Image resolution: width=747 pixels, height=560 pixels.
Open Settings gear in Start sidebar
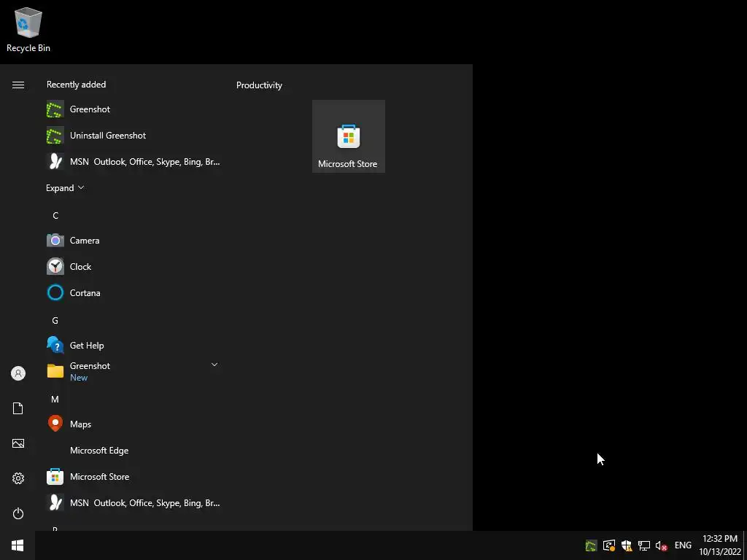coord(18,478)
